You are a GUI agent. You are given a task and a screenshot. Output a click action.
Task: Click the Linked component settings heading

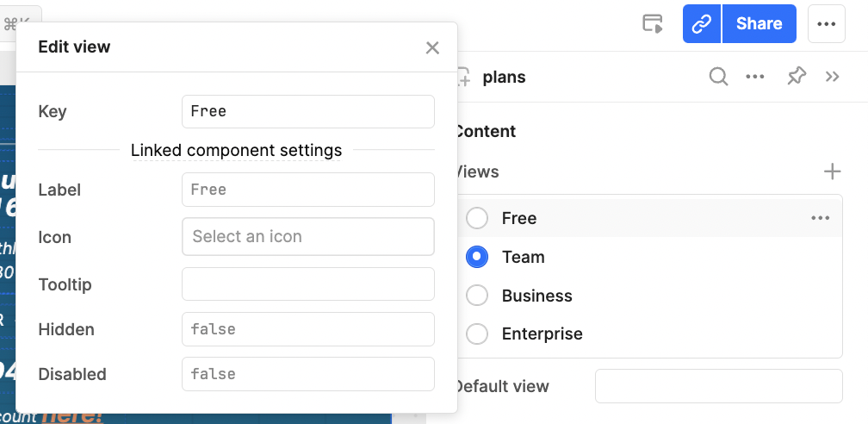click(x=236, y=150)
